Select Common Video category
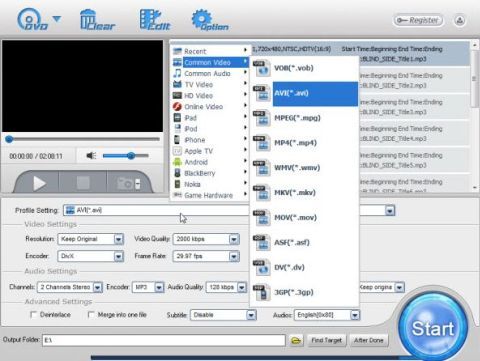480x361 pixels. point(210,62)
